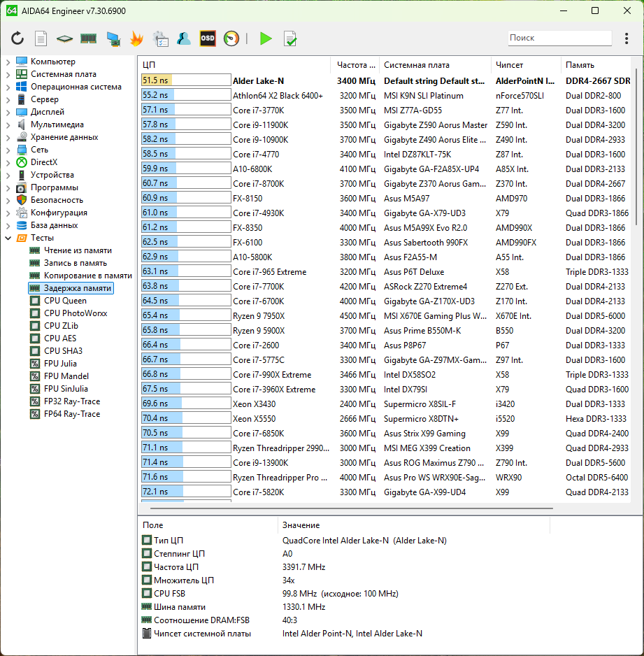The height and width of the screenshot is (656, 644).
Task: Click the memory module benchmark toolbar icon
Action: 88,38
